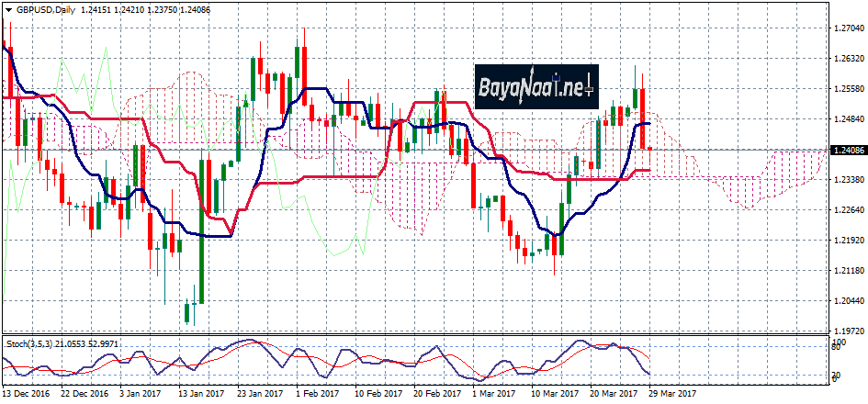Click the 3 Jan 2017 date label
868x404 pixels.
pyautogui.click(x=142, y=393)
